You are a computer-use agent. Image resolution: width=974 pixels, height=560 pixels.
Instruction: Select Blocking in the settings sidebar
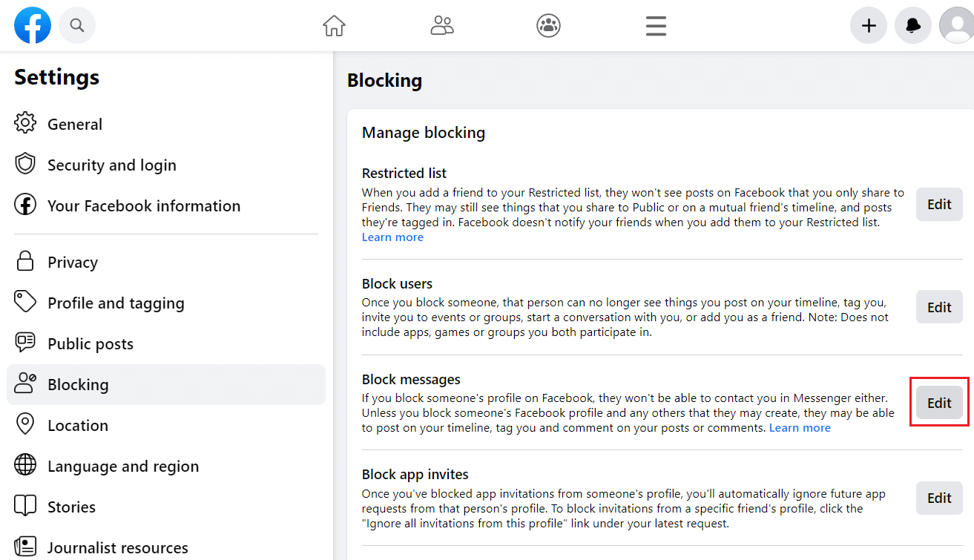[166, 384]
